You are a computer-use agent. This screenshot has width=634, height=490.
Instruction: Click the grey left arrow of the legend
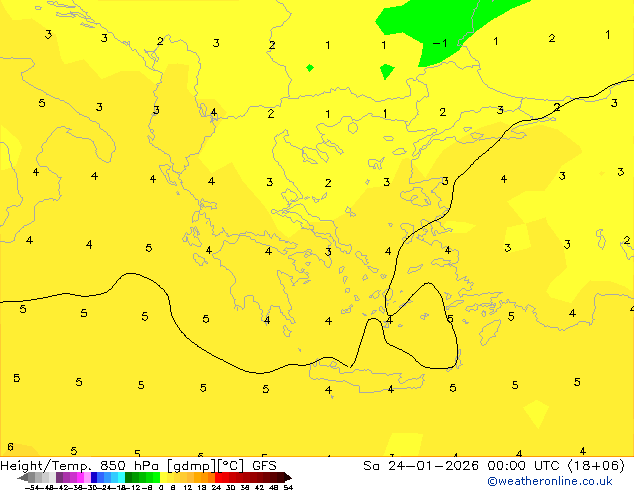point(22,477)
